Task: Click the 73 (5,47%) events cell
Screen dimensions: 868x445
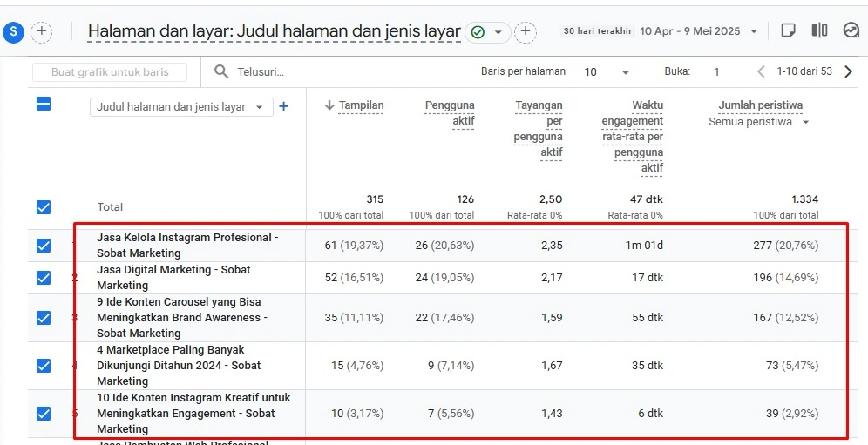Action: (793, 365)
